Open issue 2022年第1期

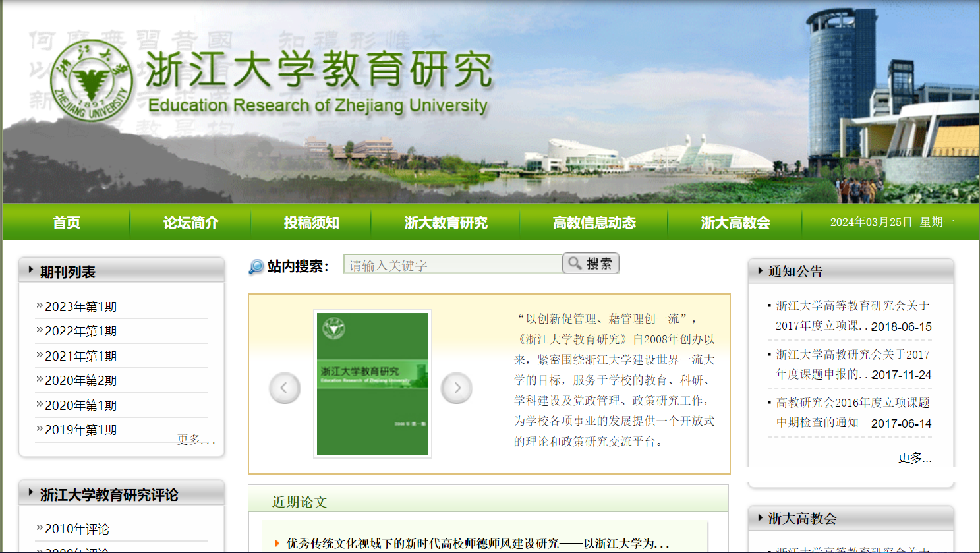click(80, 331)
